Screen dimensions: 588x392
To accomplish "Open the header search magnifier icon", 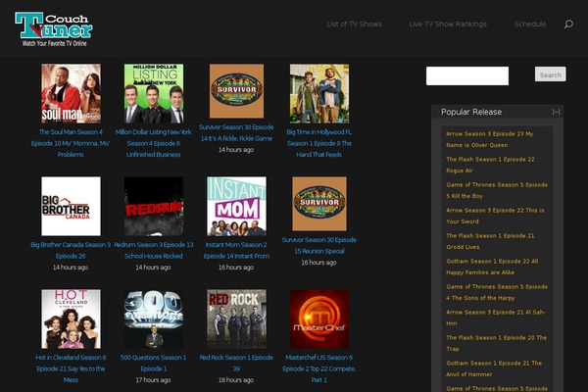I will click(x=568, y=24).
